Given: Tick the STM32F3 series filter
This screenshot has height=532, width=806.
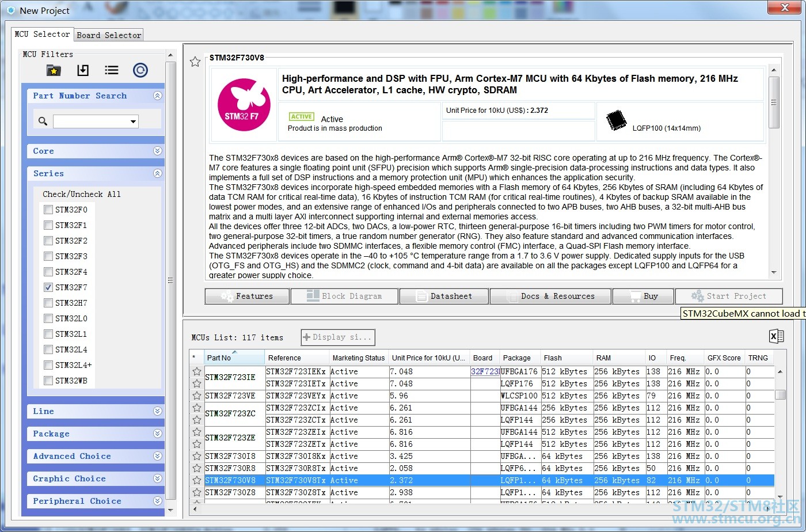Looking at the screenshot, I should pyautogui.click(x=48, y=256).
